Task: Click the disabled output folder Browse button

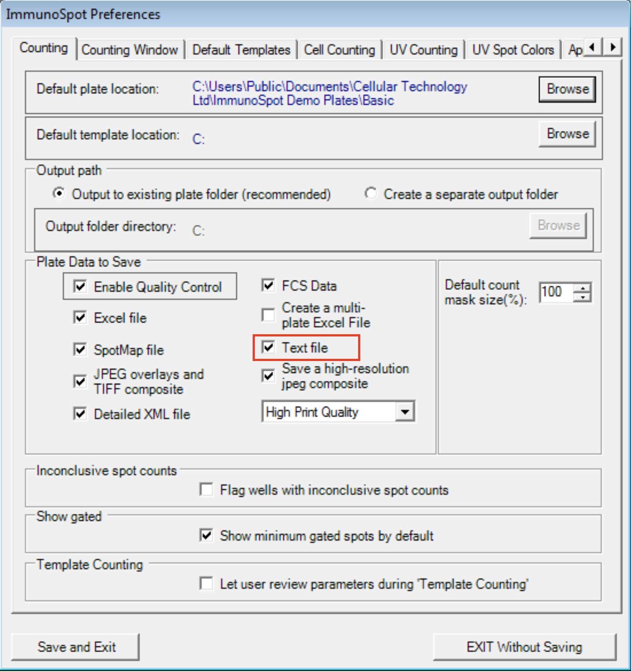Action: click(x=558, y=225)
